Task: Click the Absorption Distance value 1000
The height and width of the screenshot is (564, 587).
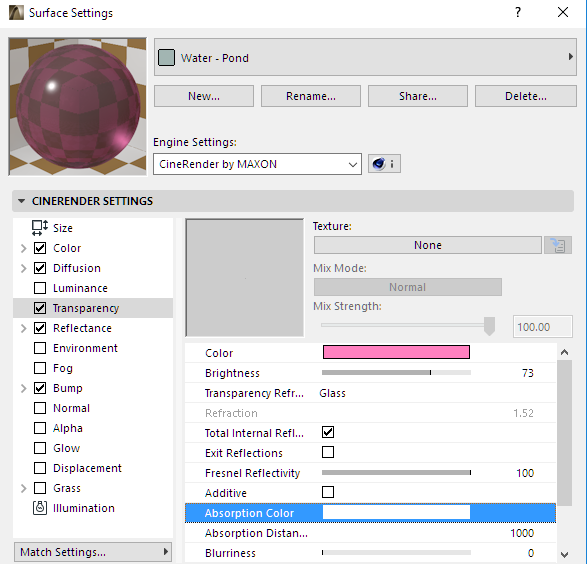Action: 522,533
